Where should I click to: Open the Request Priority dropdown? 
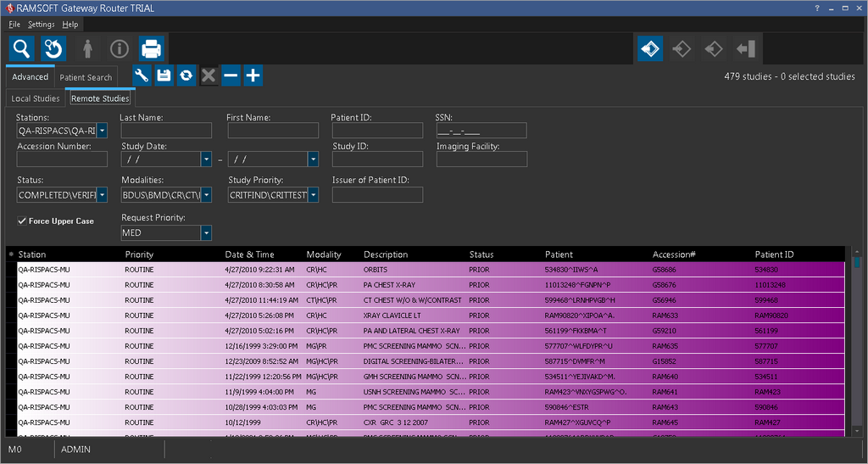click(206, 233)
